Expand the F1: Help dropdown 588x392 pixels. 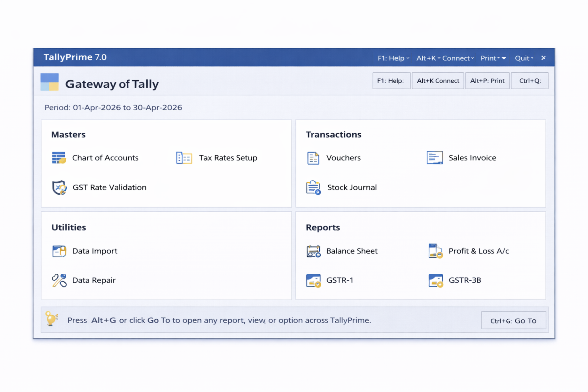[392, 58]
